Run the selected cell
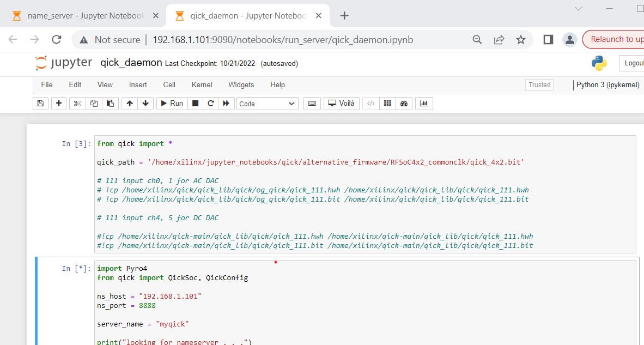 (172, 104)
